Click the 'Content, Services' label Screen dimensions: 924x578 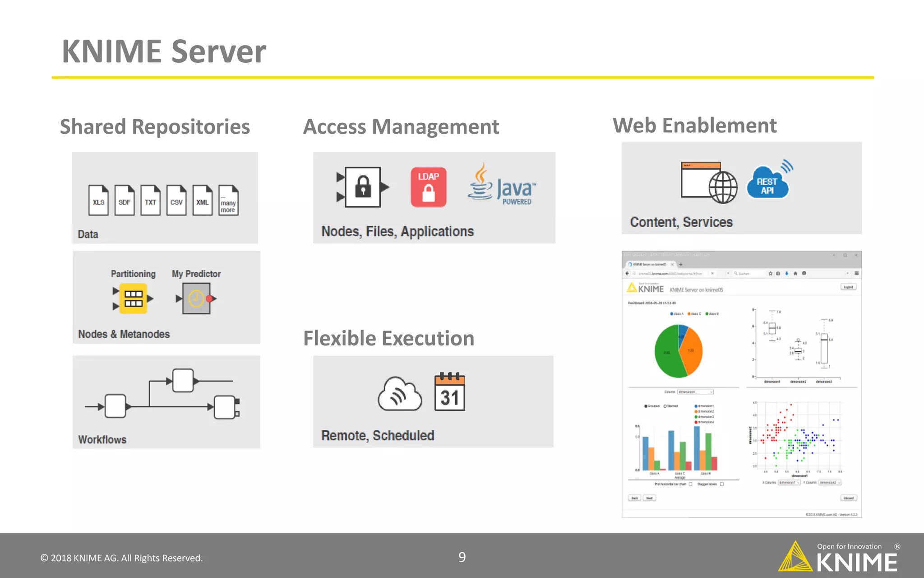click(681, 222)
